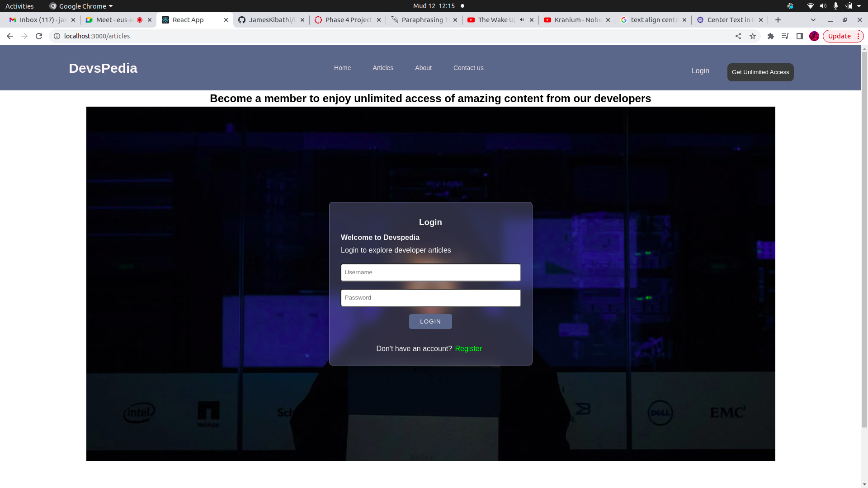868x488 pixels.
Task: Click the reload/refresh page icon
Action: click(x=39, y=36)
